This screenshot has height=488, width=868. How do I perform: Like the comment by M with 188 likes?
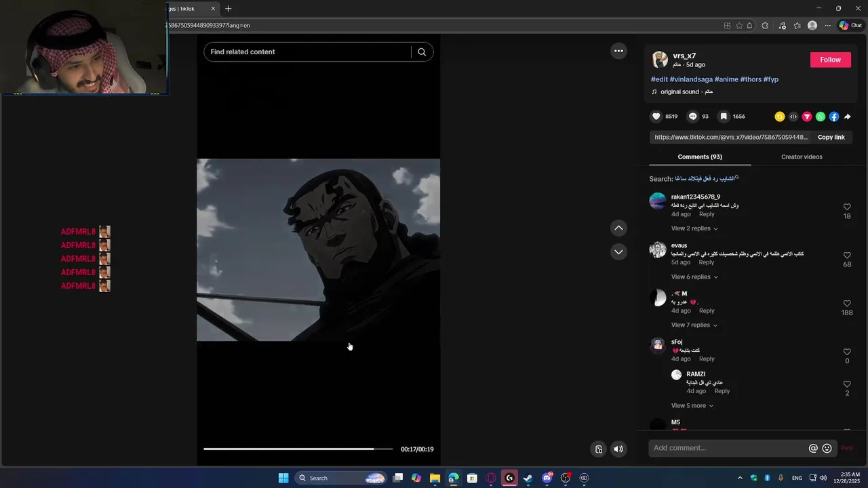[847, 304]
